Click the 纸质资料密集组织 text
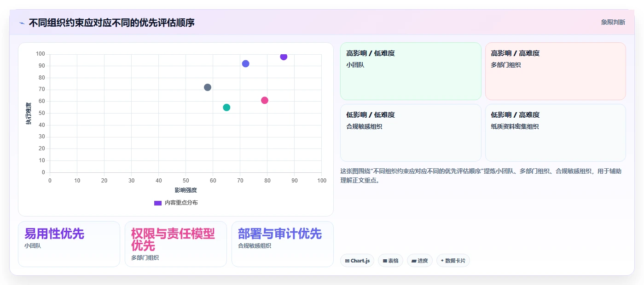The image size is (644, 285). 515,126
